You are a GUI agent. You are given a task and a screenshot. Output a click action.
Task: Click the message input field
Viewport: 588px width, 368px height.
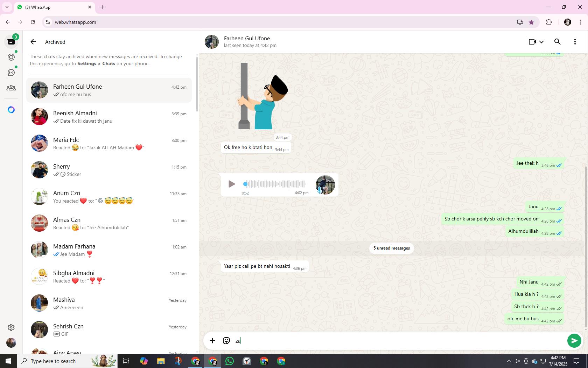(x=399, y=341)
